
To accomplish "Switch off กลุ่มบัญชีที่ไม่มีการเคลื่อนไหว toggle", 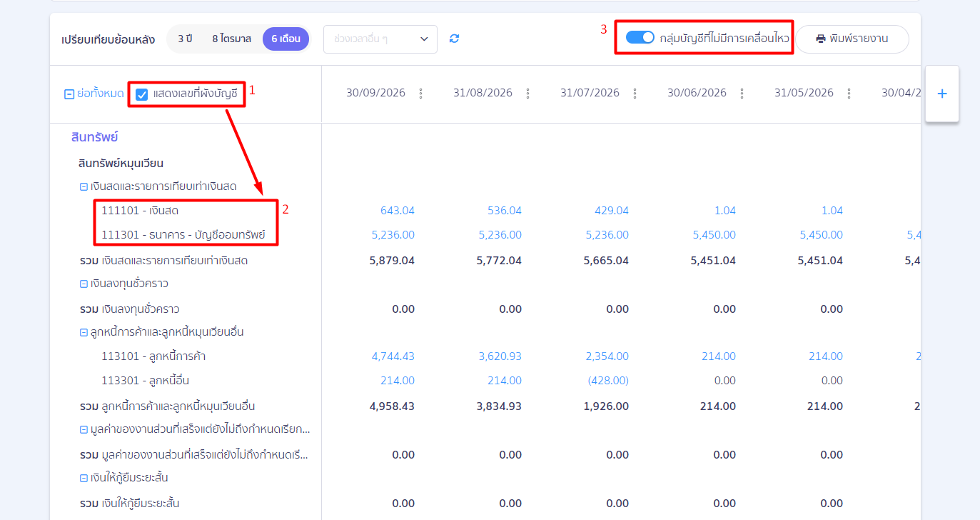I will (x=640, y=38).
